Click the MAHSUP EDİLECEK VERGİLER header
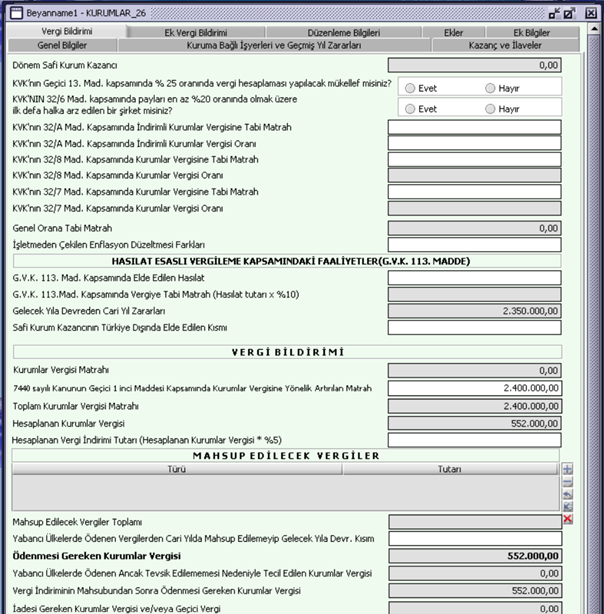 pyautogui.click(x=286, y=455)
